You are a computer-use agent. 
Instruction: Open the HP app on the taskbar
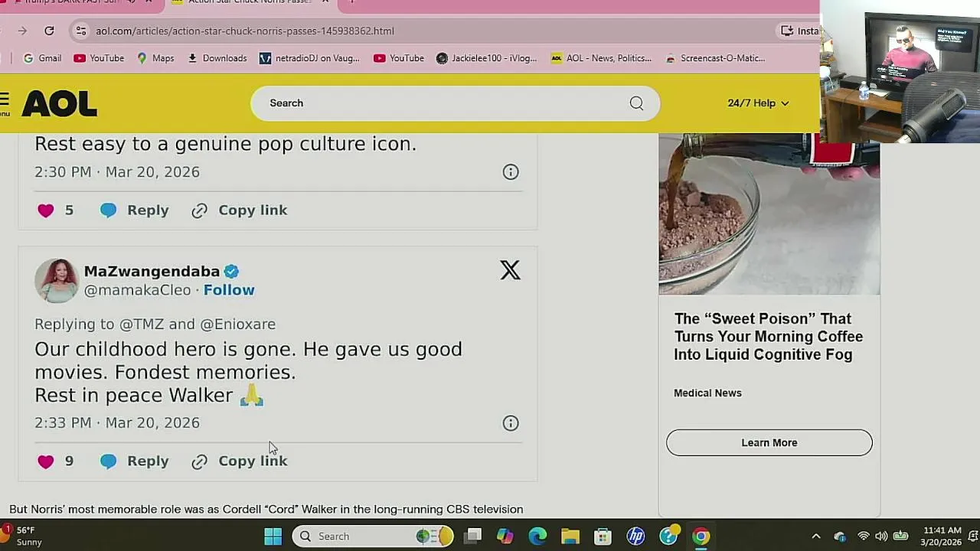coord(635,536)
